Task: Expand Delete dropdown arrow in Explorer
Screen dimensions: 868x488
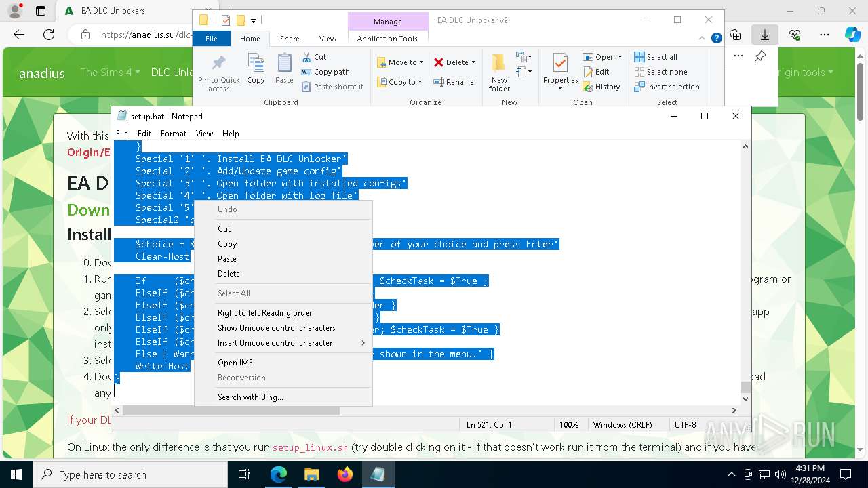Action: click(473, 62)
